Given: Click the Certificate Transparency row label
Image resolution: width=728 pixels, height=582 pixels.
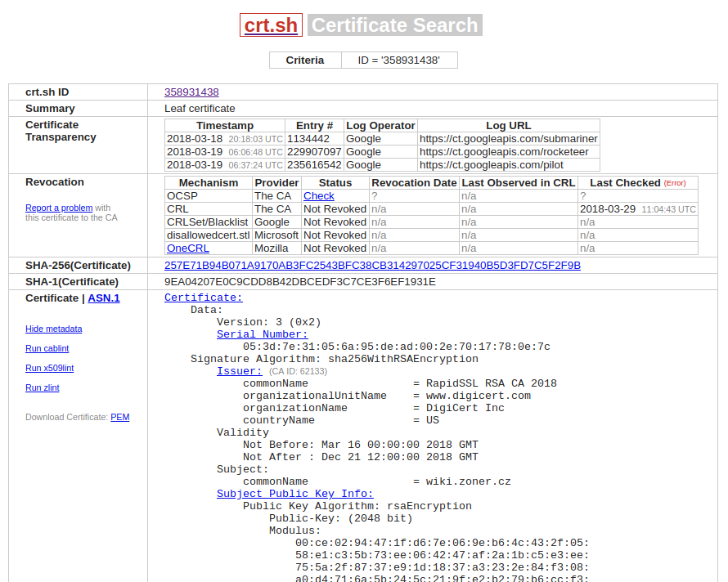Looking at the screenshot, I should click(61, 131).
